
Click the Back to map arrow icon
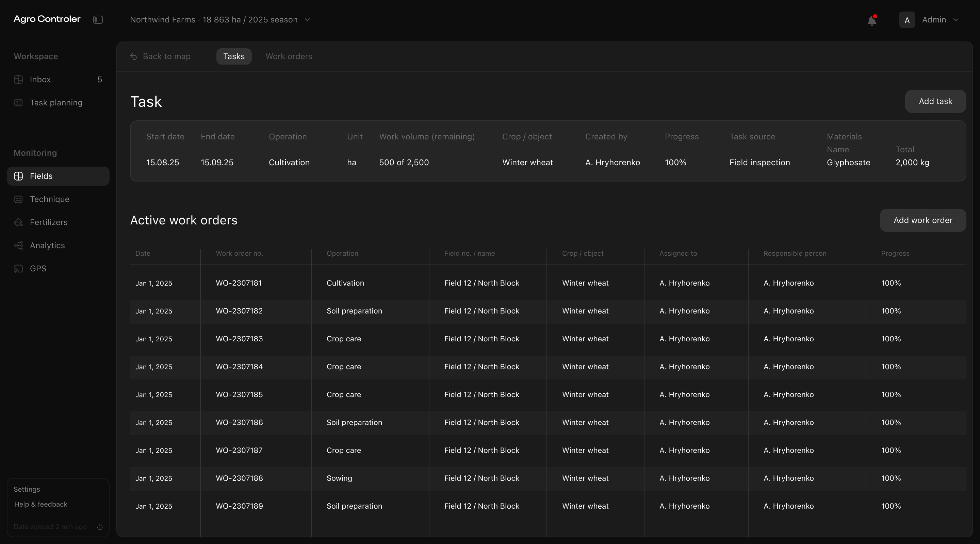(x=133, y=56)
